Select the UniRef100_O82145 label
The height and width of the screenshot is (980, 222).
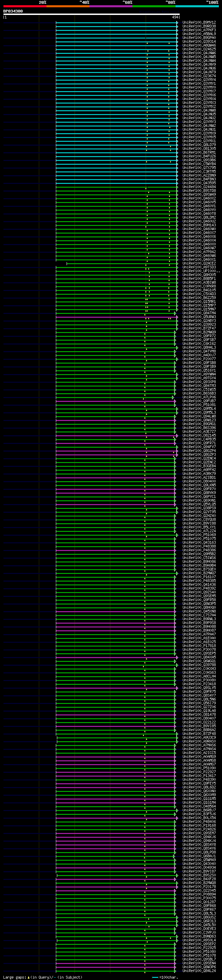tap(199, 435)
